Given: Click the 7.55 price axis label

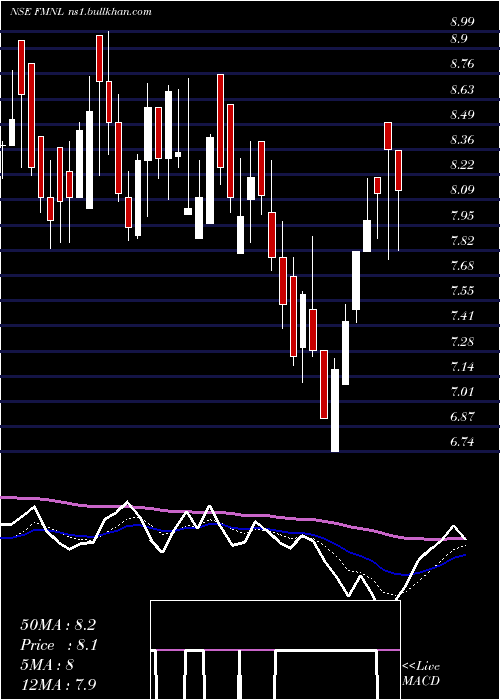Looking at the screenshot, I should tap(462, 291).
